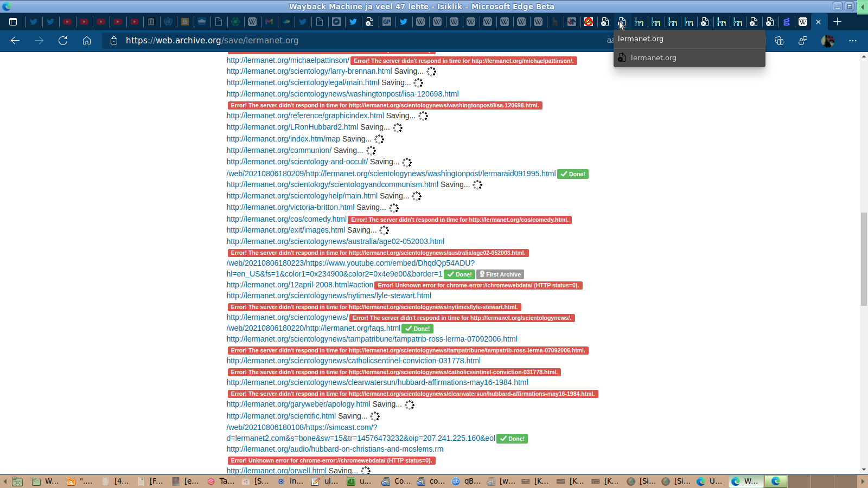This screenshot has width=868, height=488.
Task: Open the scientologylegal/main.html link
Action: (x=303, y=82)
